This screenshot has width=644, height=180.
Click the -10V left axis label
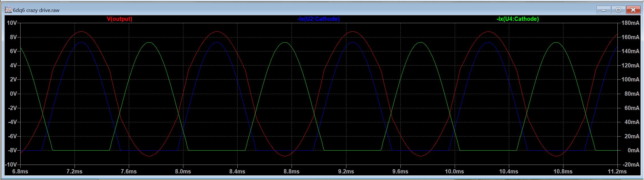[11, 165]
